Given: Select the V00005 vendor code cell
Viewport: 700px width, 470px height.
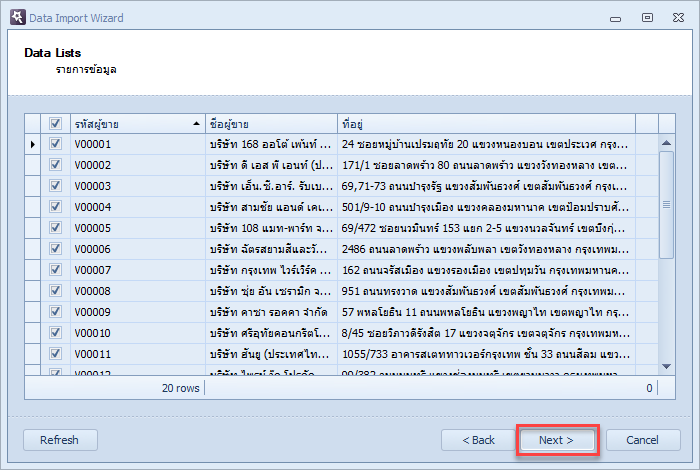Looking at the screenshot, I should (x=138, y=228).
